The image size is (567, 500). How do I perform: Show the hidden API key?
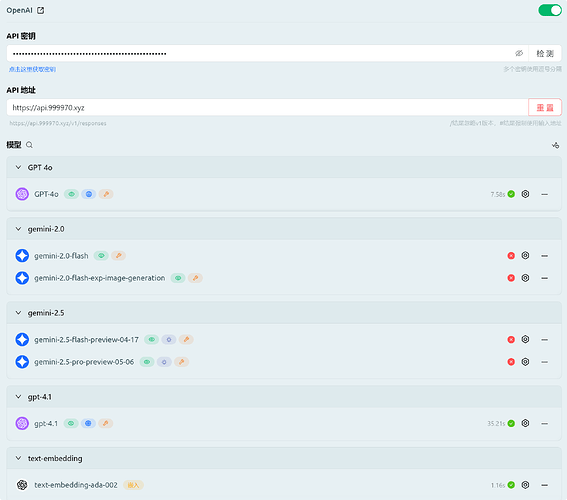[519, 54]
